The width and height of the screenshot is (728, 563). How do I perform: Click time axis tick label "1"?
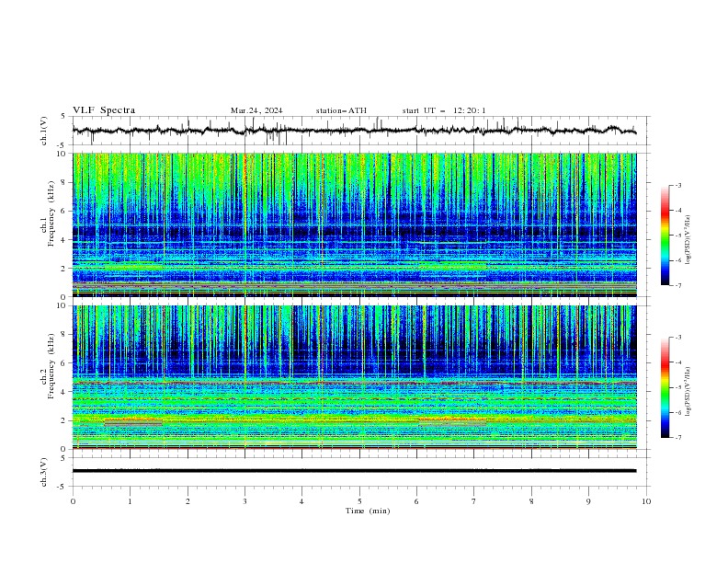(x=130, y=501)
